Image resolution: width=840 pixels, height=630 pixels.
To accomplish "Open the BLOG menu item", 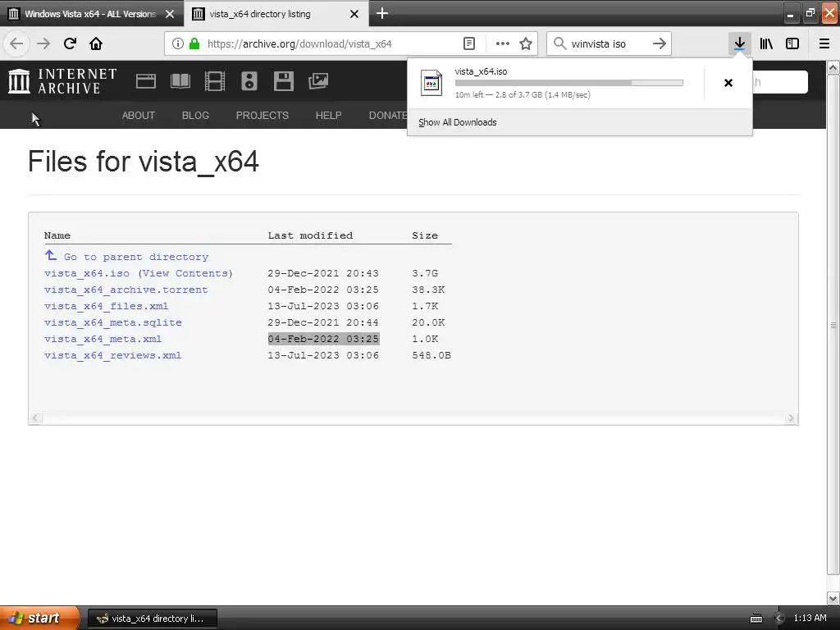I will [x=195, y=115].
